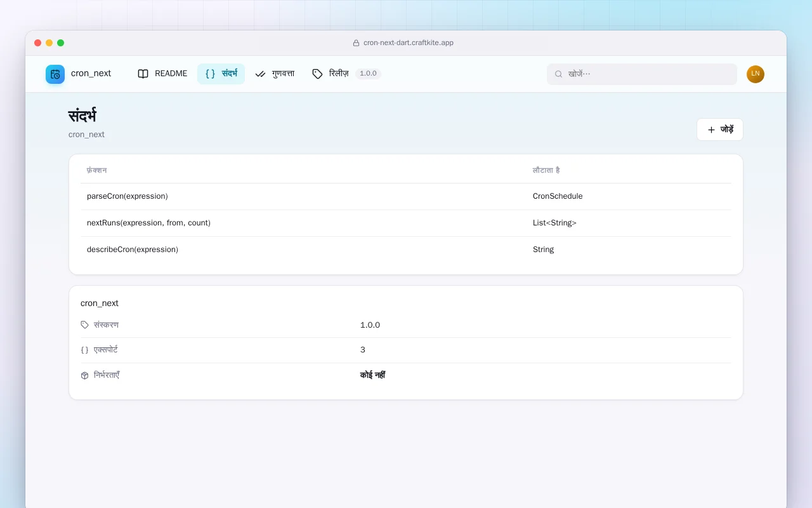
Task: Click the cron_next brand name in header
Action: click(x=91, y=74)
